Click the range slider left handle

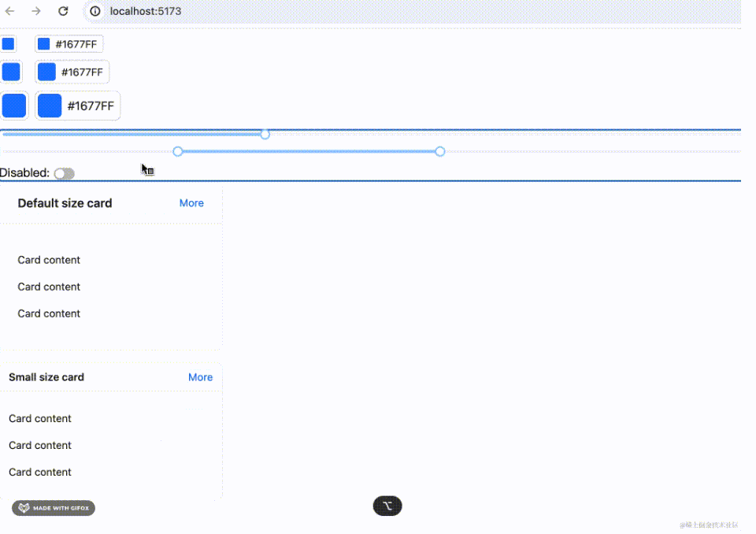coord(178,151)
